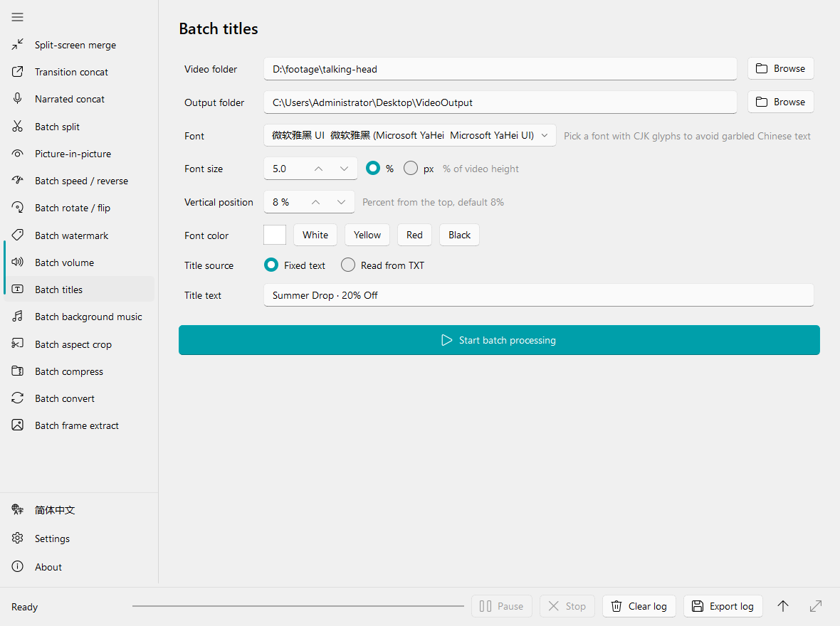The image size is (840, 626).
Task: Click the up arrow icon in status bar
Action: (x=782, y=606)
